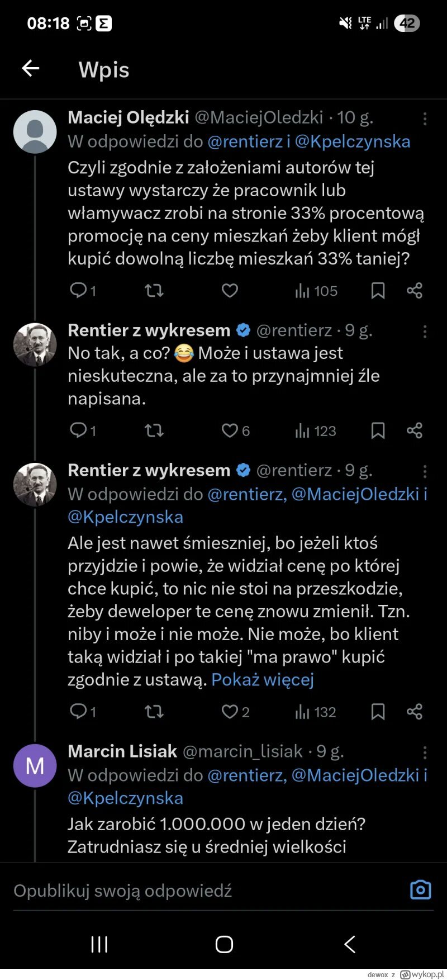Like the post with 6 likes
The height and width of the screenshot is (980, 447).
pos(230,430)
